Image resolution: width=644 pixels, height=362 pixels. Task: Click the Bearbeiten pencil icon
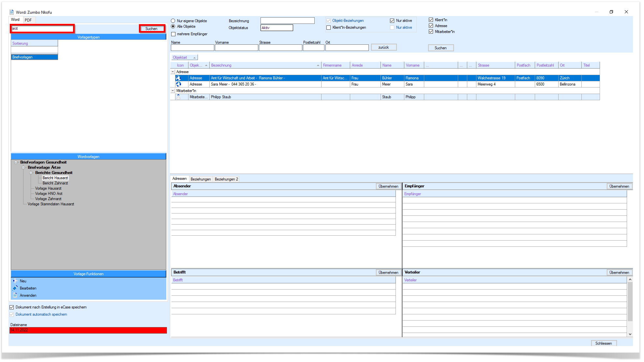pos(15,288)
